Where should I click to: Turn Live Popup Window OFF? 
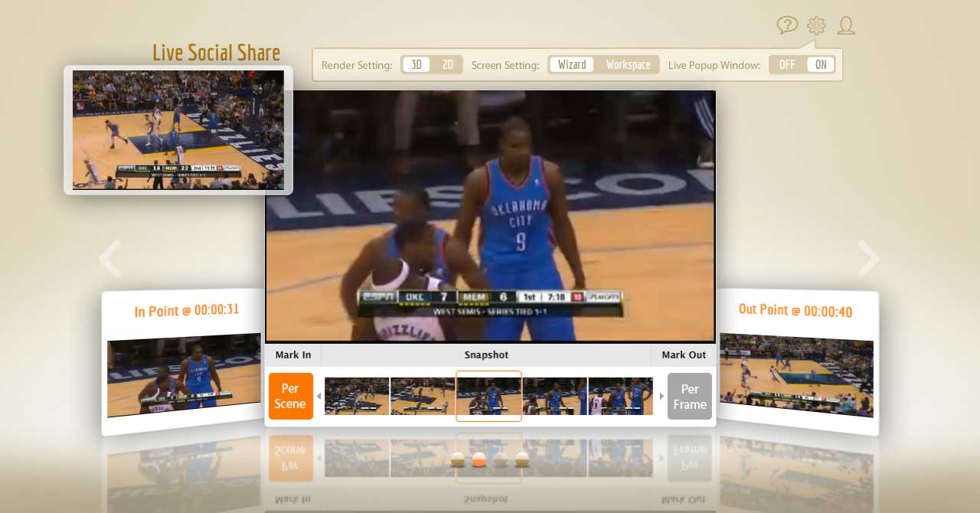click(787, 65)
